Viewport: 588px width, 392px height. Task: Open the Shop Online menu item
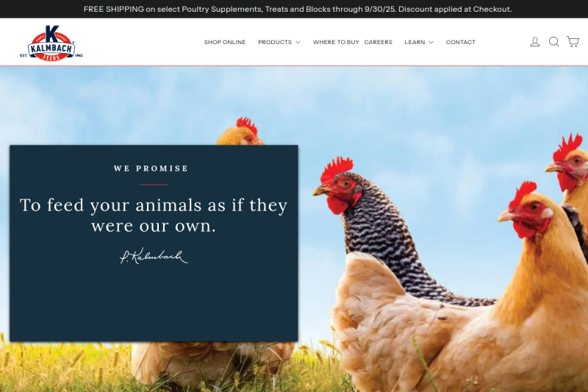pos(225,42)
